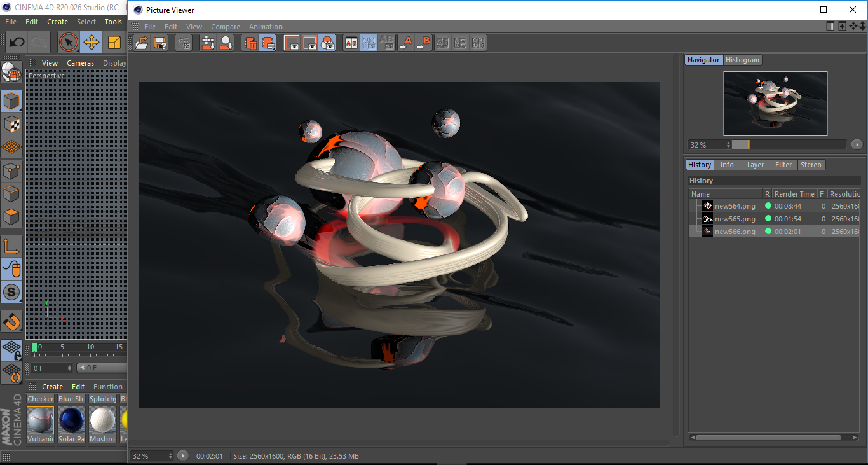Toggle Enable Snap magnet icon
The width and height of the screenshot is (868, 465).
coord(11,321)
